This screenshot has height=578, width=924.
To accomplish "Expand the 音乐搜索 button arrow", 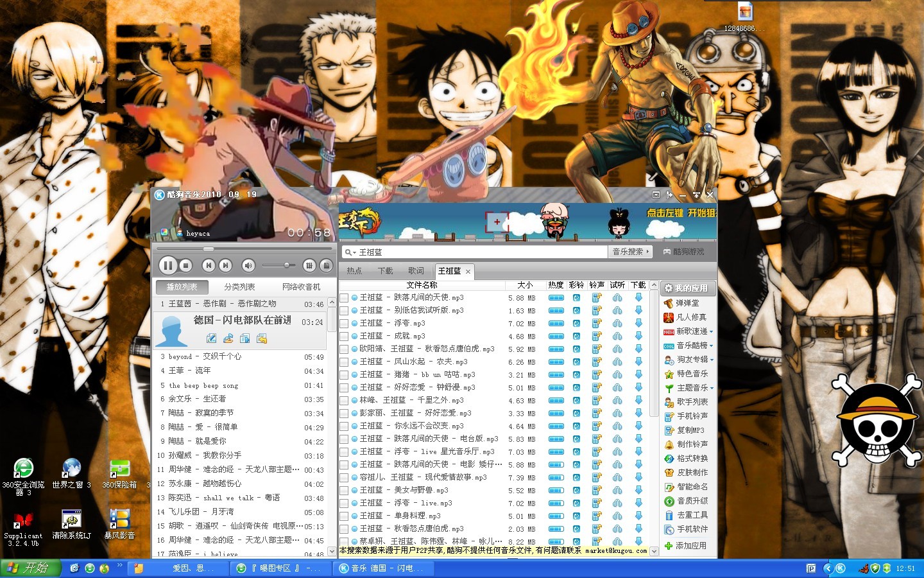I will pyautogui.click(x=648, y=252).
